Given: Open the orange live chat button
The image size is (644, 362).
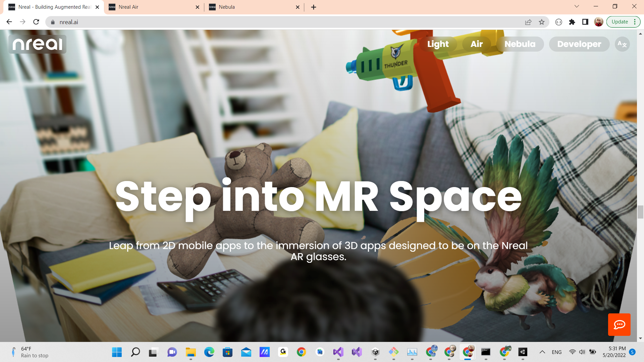Looking at the screenshot, I should [619, 324].
